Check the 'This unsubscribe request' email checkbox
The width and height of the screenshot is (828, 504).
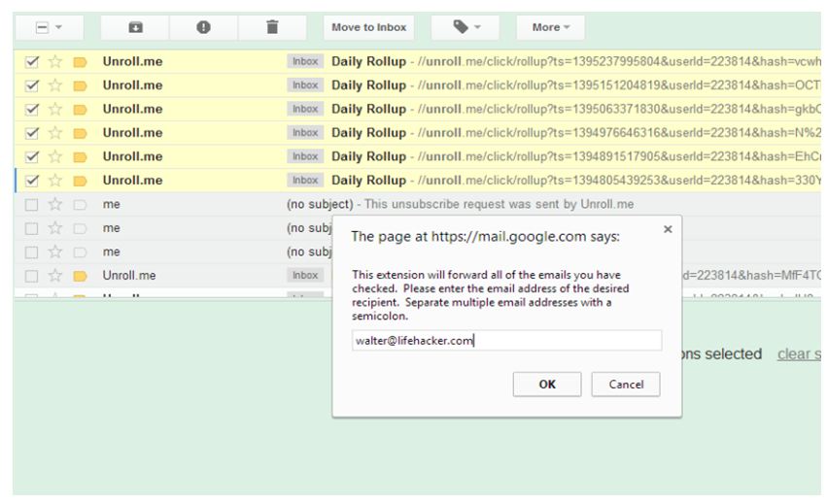click(x=32, y=204)
